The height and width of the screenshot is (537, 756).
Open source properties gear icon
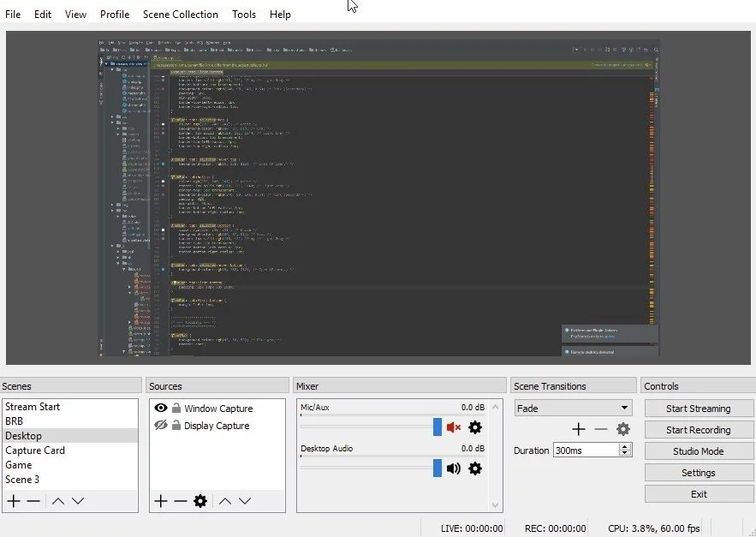pos(200,501)
